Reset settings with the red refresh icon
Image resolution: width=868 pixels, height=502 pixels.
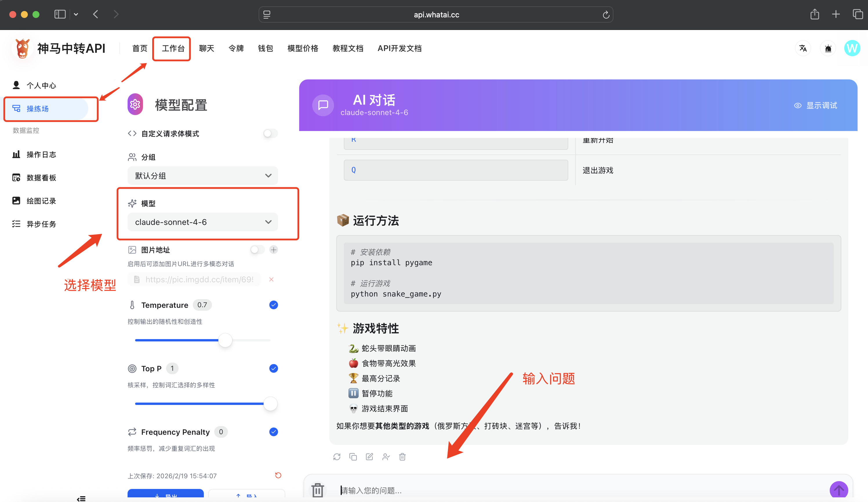click(x=278, y=475)
